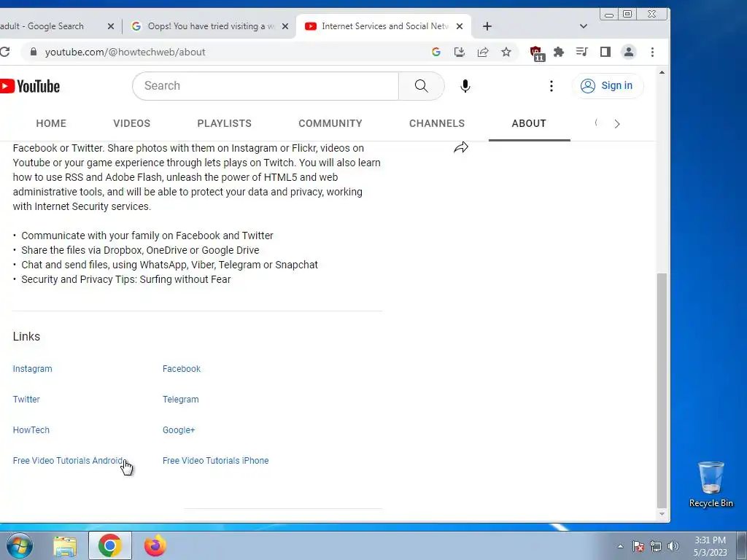The image size is (747, 560).
Task: Click the YouTube Search input field
Action: 266,86
